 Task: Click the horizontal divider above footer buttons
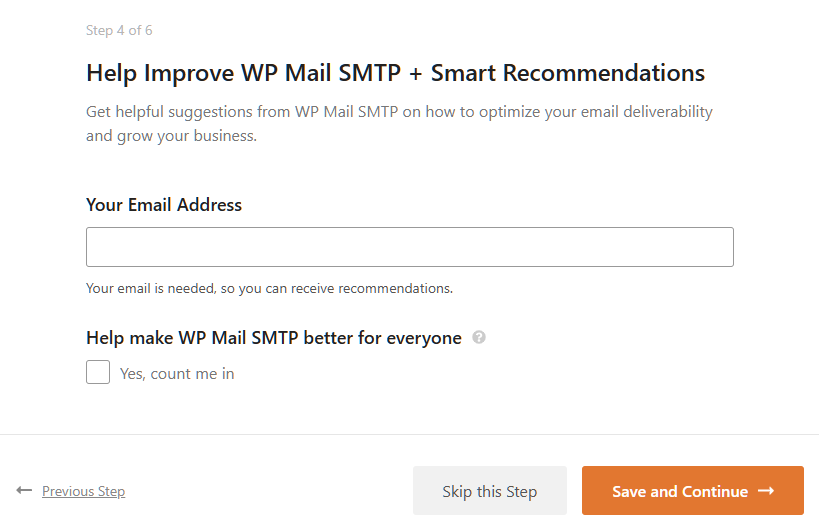coord(409,434)
